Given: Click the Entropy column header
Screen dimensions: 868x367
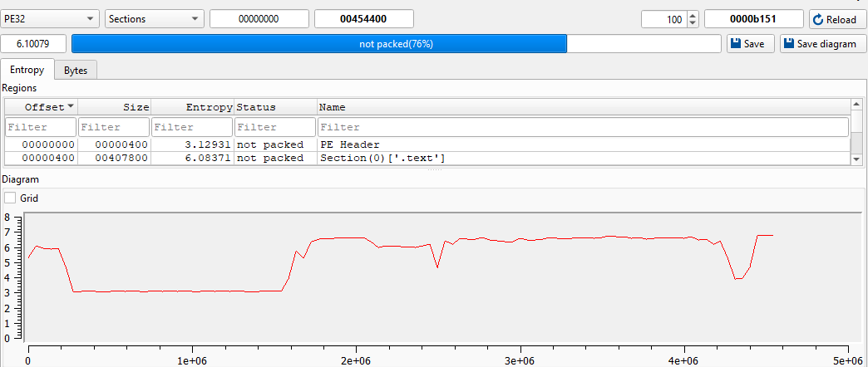Looking at the screenshot, I should (x=191, y=107).
